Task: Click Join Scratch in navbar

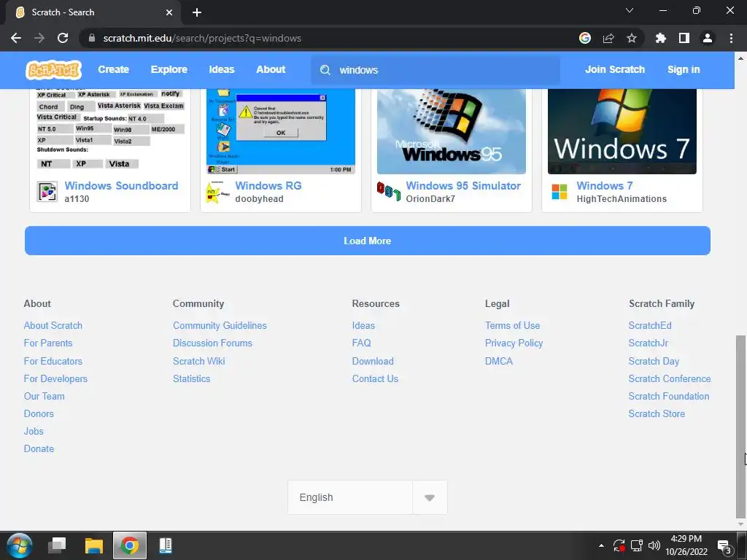Action: (x=614, y=69)
